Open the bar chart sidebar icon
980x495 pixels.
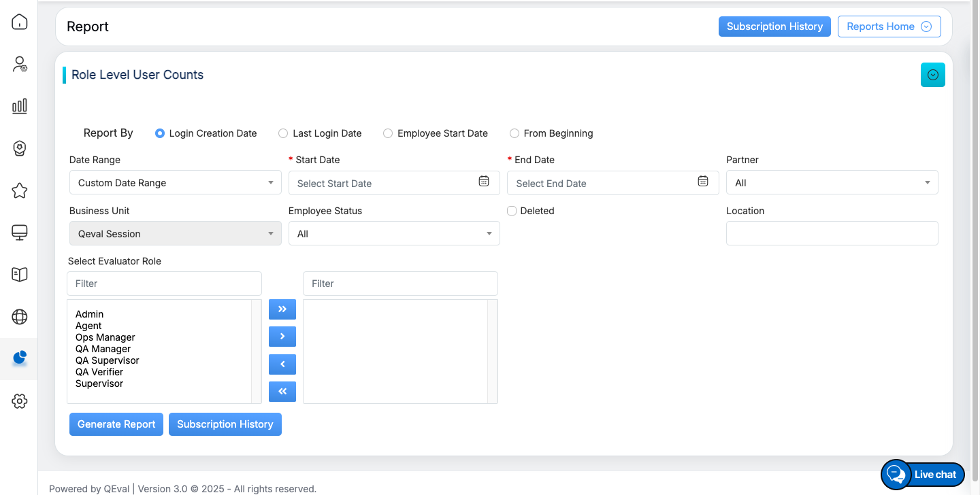pos(20,106)
